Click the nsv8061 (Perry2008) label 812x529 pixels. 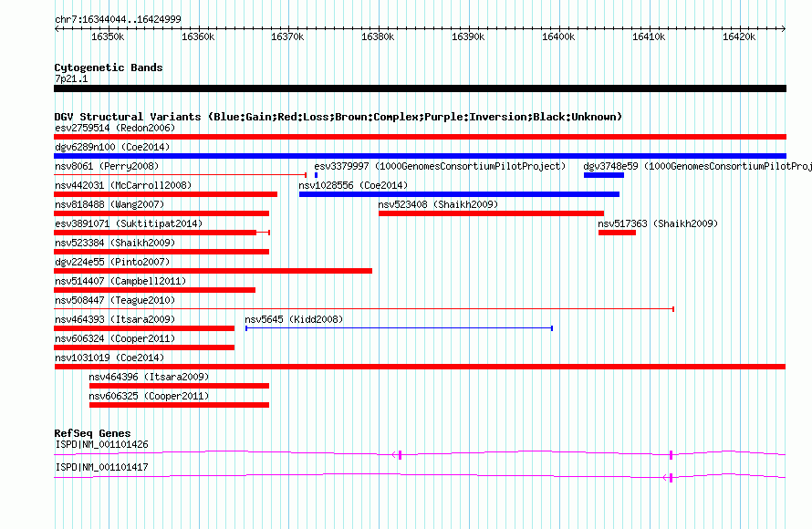tap(107, 166)
